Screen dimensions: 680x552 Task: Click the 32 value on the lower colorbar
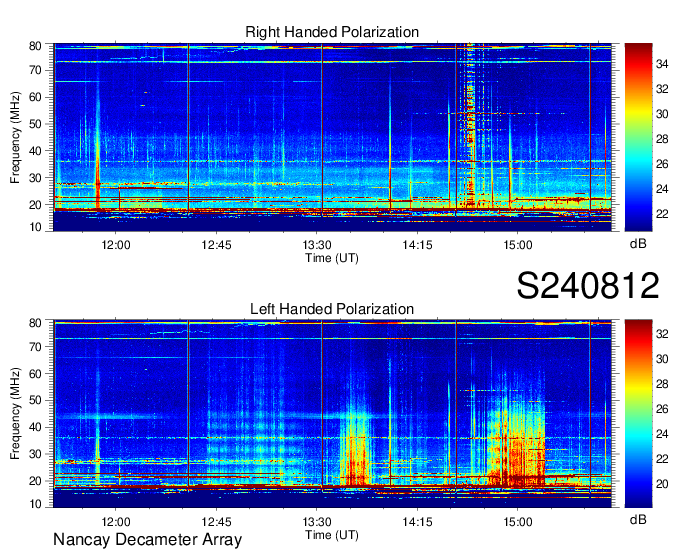[662, 334]
